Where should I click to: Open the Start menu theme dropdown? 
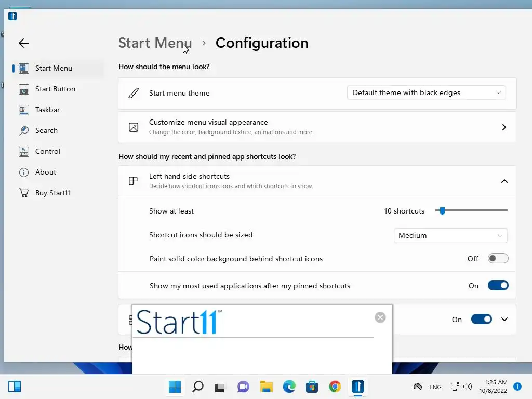click(x=426, y=92)
